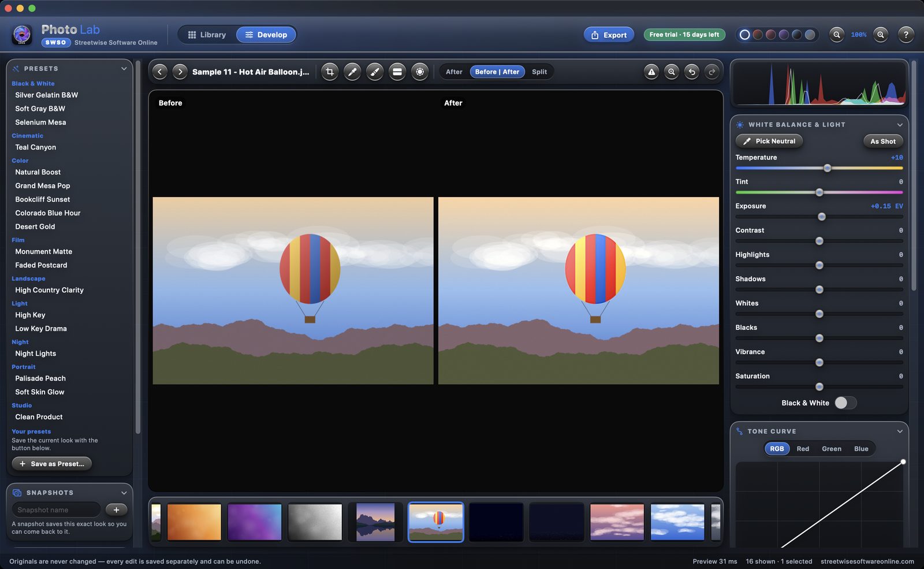Select the Crop tool in the toolbar

(330, 72)
